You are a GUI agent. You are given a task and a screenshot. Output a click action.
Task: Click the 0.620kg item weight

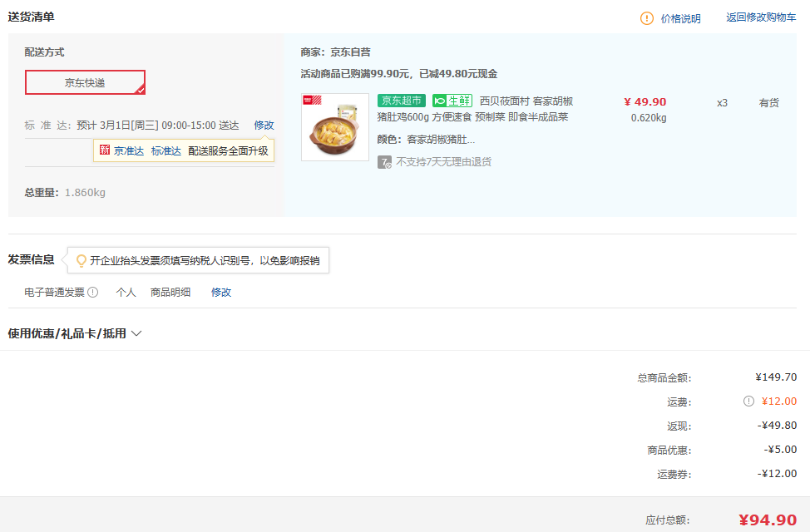(x=649, y=118)
